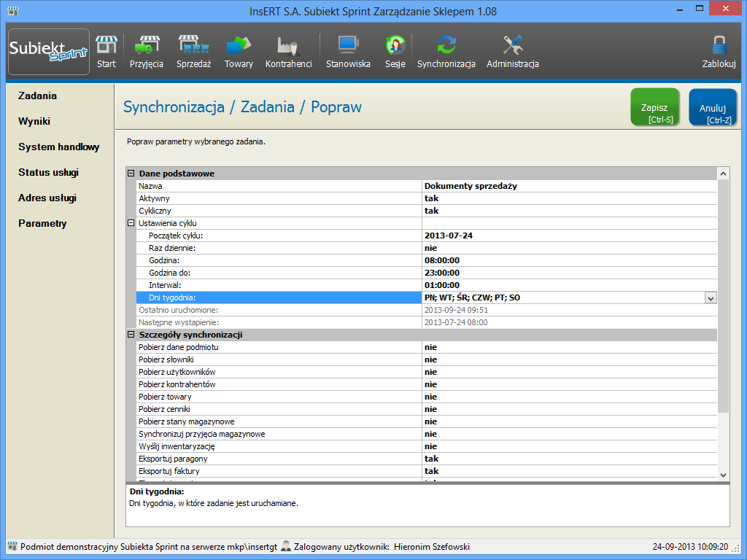Collapse the Ustawienia cyklu group
This screenshot has width=747, height=560.
[x=131, y=223]
